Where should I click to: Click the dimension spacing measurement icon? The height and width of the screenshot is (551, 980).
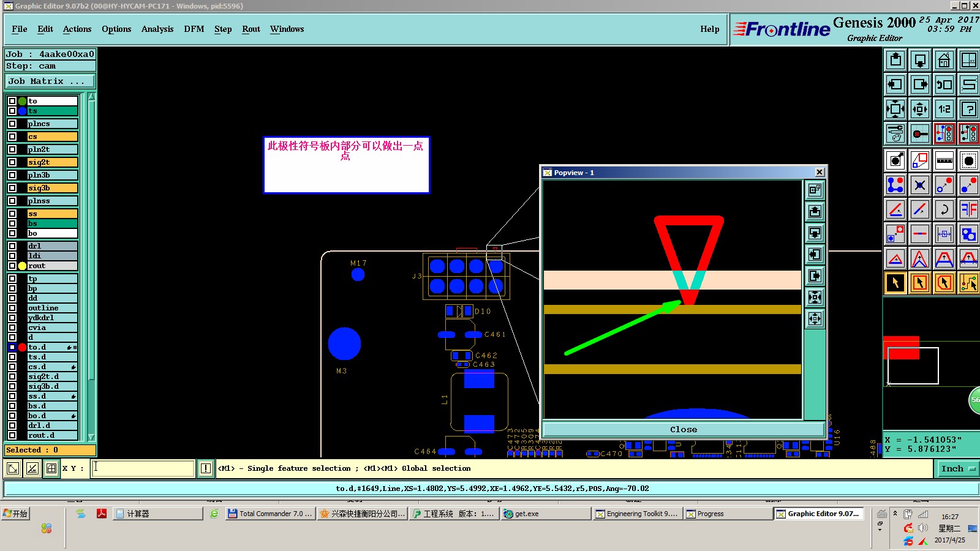[x=944, y=234]
